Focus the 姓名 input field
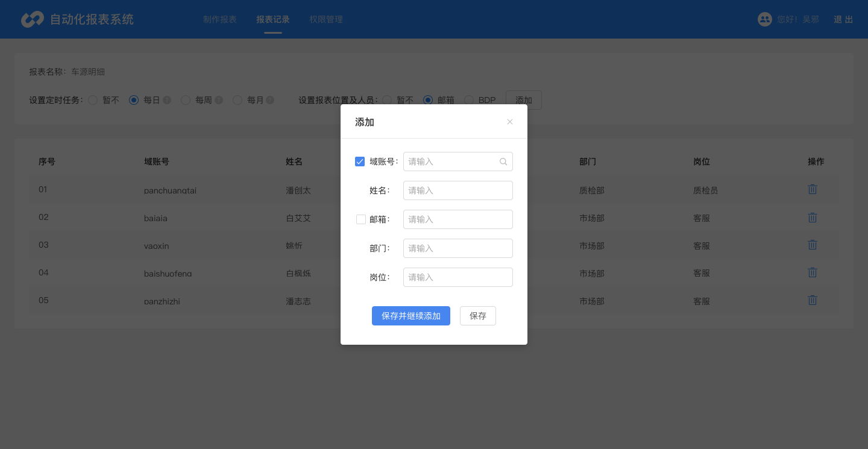Screen dimensions: 868x449 (458, 190)
